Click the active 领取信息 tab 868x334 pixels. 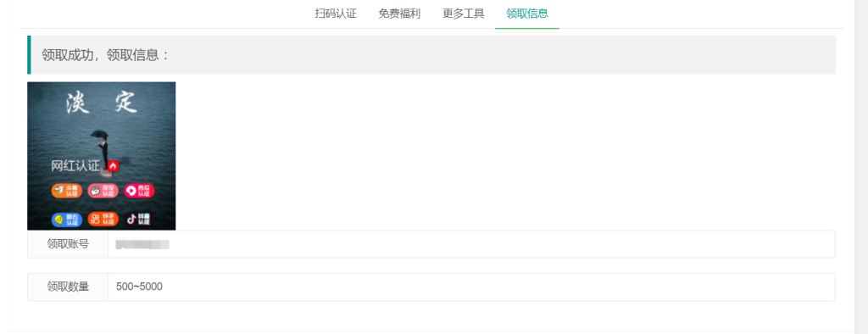tap(527, 14)
